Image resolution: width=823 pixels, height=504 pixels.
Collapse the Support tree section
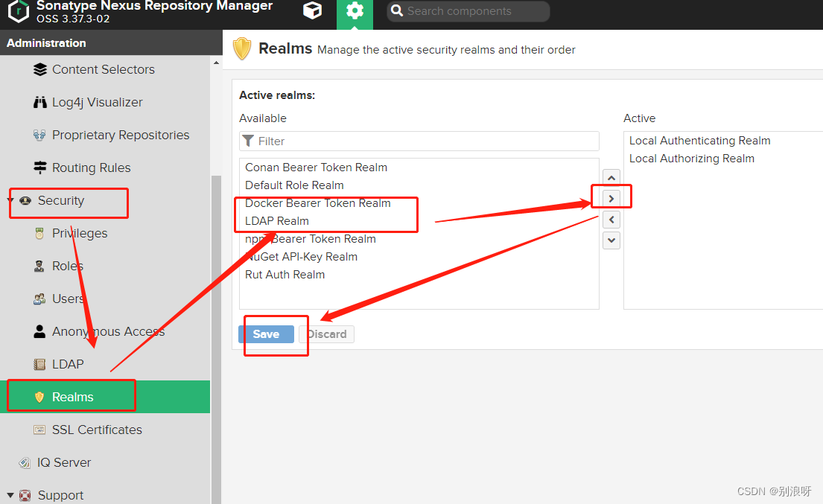pyautogui.click(x=10, y=495)
